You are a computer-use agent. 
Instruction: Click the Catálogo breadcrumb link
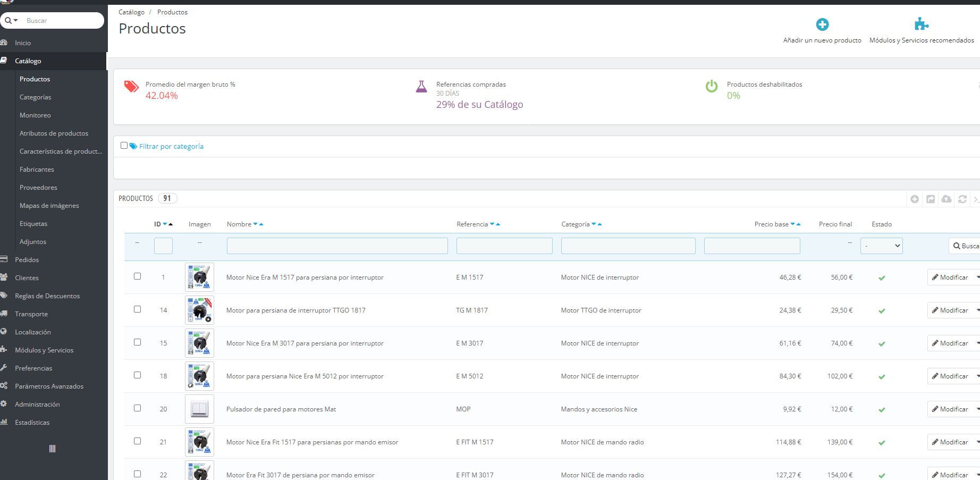(x=131, y=12)
